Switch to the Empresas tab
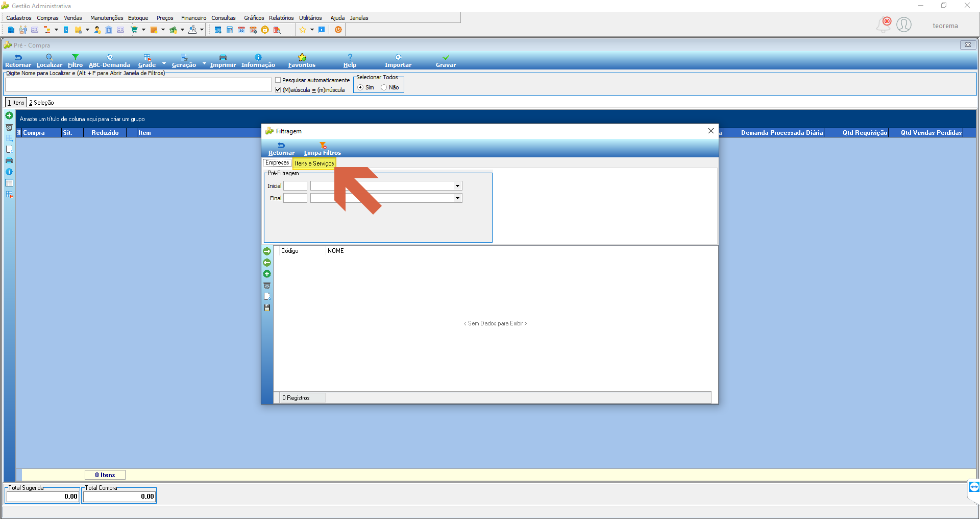Viewport: 980px width, 519px height. (277, 163)
